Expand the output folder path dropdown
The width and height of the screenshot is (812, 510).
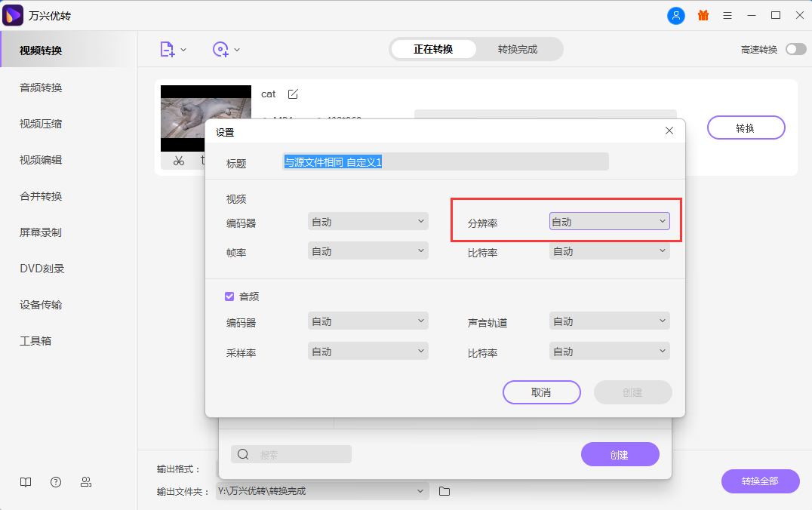(423, 490)
